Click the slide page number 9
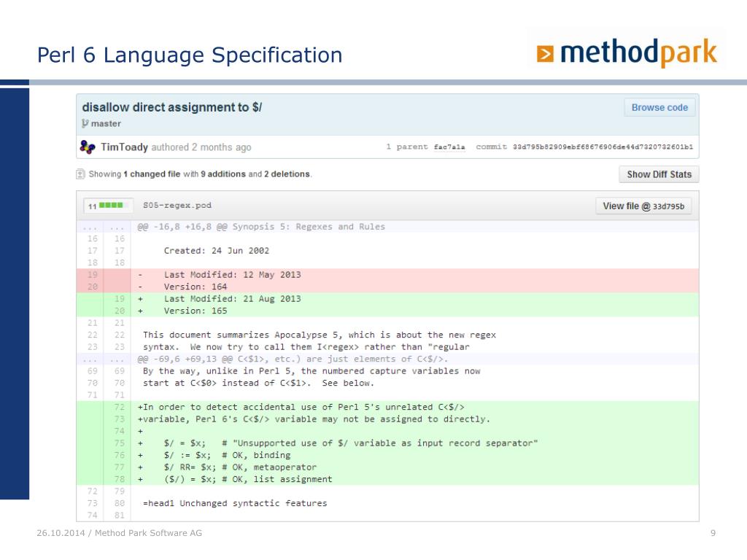747x560 pixels. point(713,533)
